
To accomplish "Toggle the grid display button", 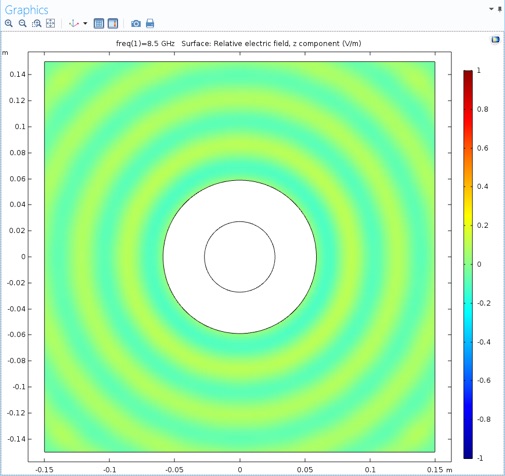I will click(x=99, y=23).
